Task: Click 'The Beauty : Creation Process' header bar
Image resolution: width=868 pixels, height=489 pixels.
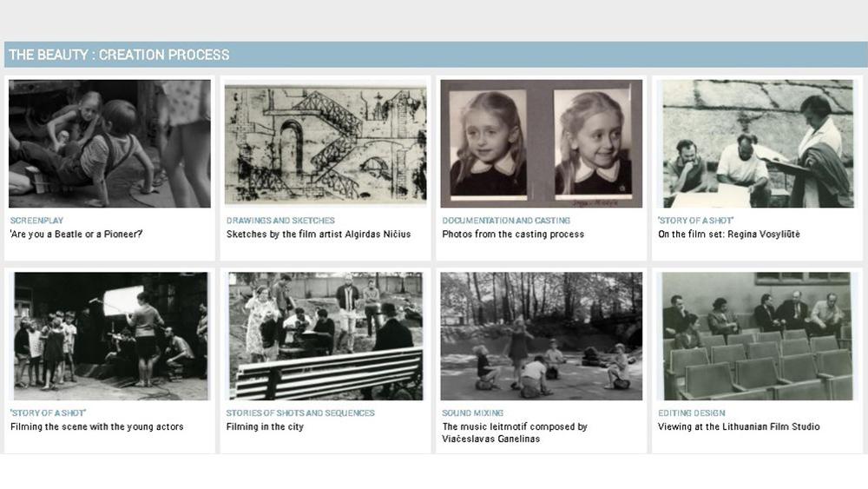Action: pyautogui.click(x=434, y=55)
